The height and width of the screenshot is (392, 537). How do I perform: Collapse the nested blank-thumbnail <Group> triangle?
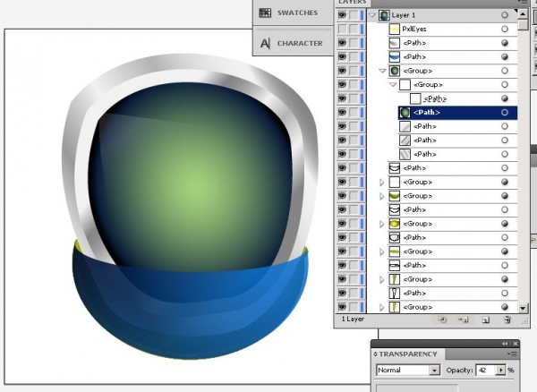(393, 84)
